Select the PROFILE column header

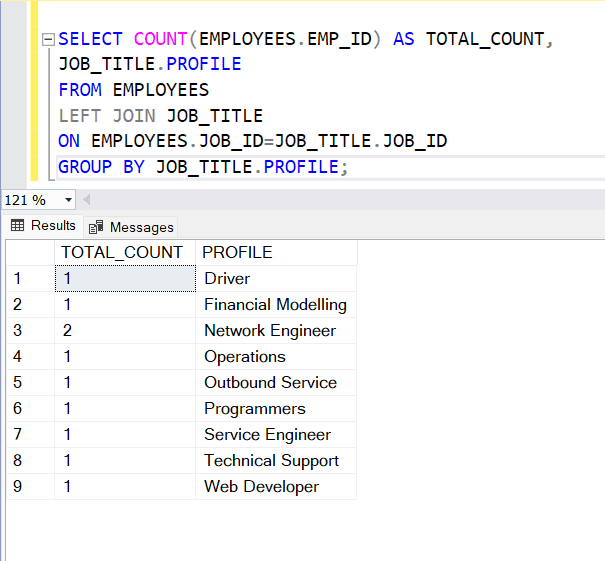tap(276, 252)
